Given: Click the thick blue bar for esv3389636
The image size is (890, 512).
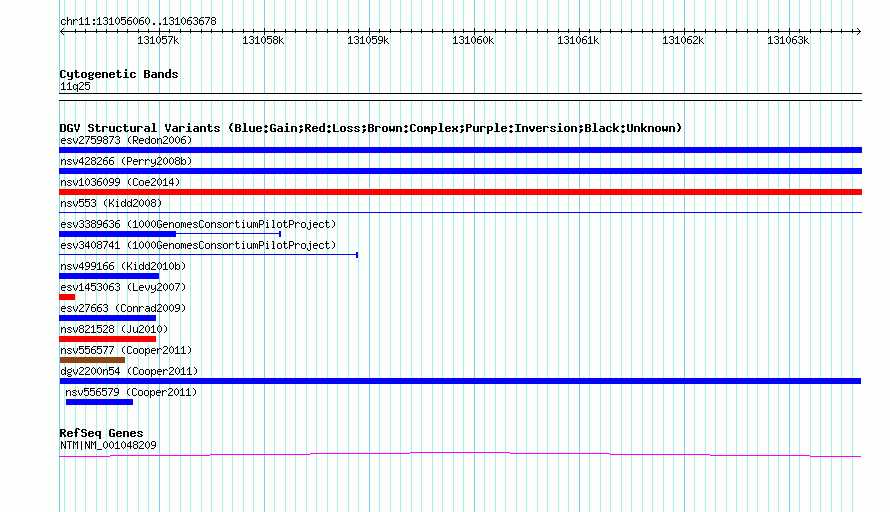Looking at the screenshot, I should click(117, 234).
